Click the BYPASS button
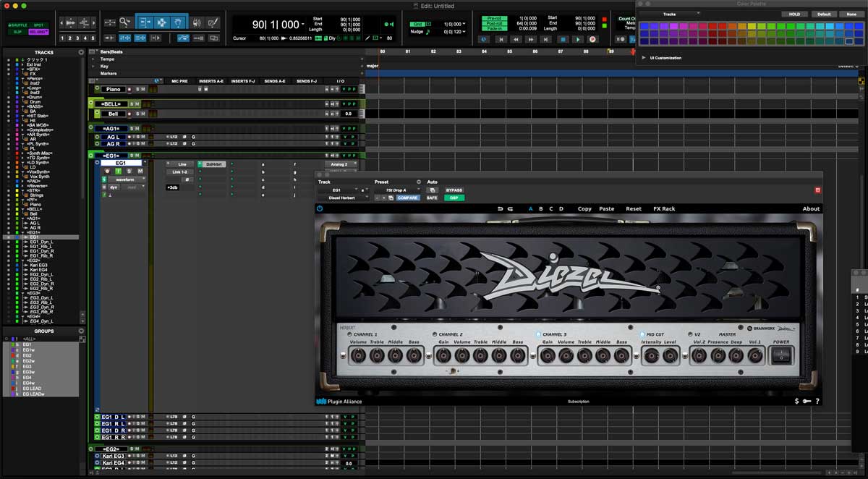The width and height of the screenshot is (868, 479). pos(454,190)
